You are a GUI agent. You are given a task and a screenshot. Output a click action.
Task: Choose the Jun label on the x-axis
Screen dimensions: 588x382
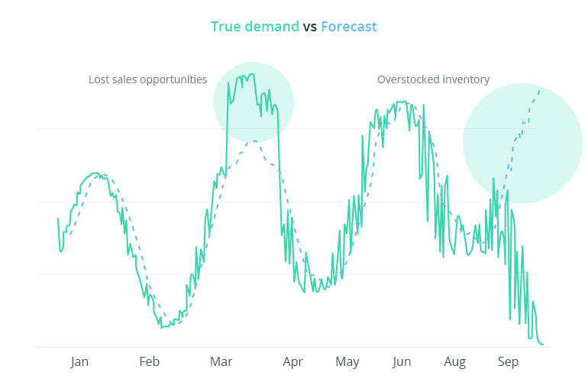point(402,361)
